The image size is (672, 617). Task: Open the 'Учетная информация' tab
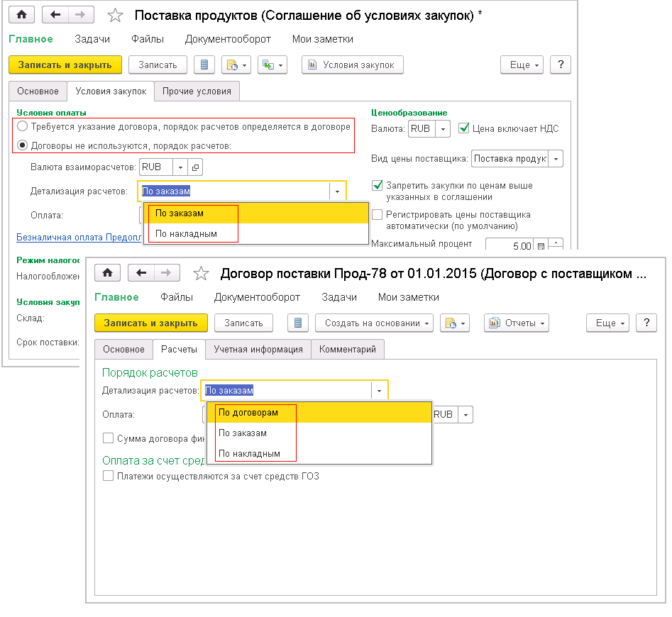click(258, 349)
